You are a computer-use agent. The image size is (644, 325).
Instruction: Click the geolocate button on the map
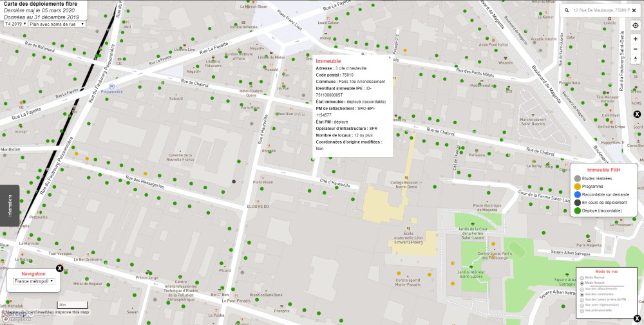pyautogui.click(x=636, y=25)
